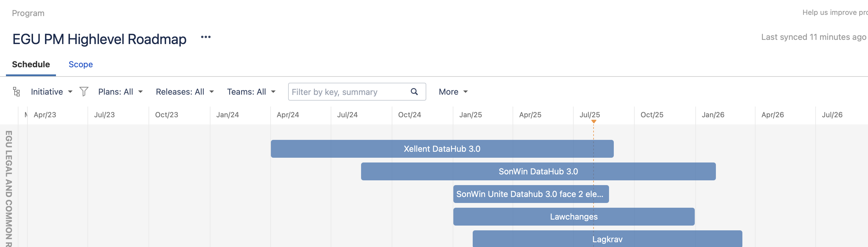Click the Jul/26 timeline header
The width and height of the screenshot is (868, 247).
(832, 115)
